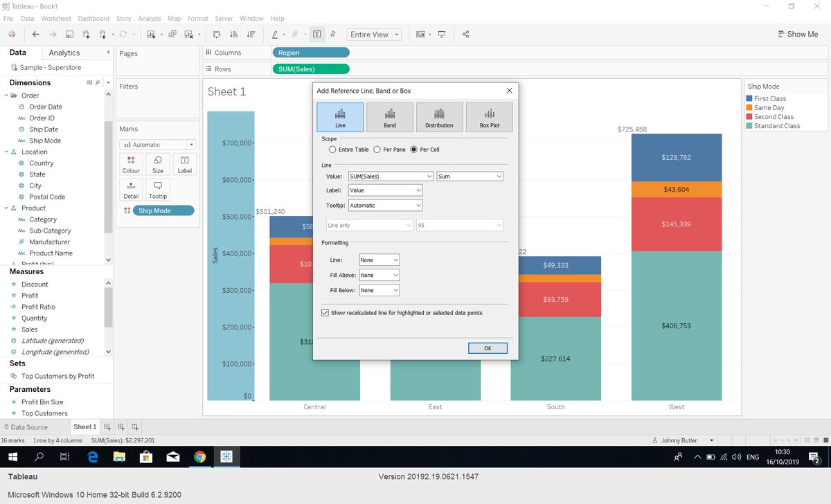Expand the Ship Date dimension field menu
The height and width of the screenshot is (504, 831).
pos(44,129)
